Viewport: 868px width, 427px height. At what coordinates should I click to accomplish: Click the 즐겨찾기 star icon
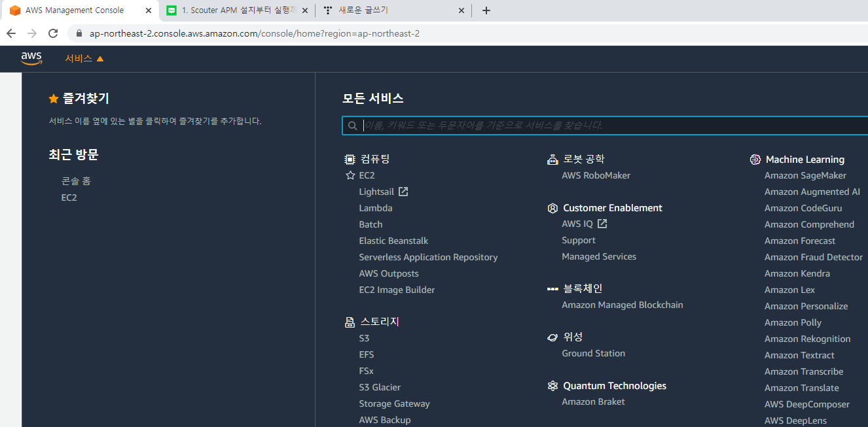tap(54, 99)
